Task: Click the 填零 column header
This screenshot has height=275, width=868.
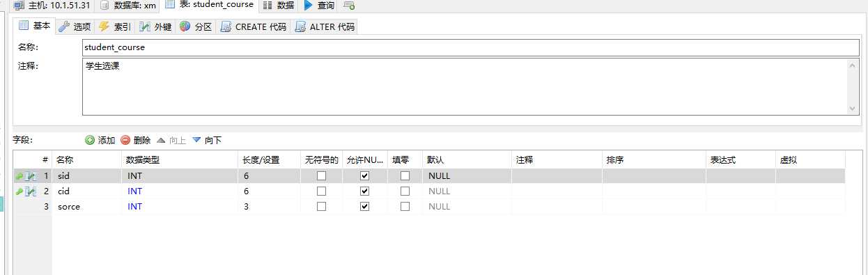Action: 405,160
